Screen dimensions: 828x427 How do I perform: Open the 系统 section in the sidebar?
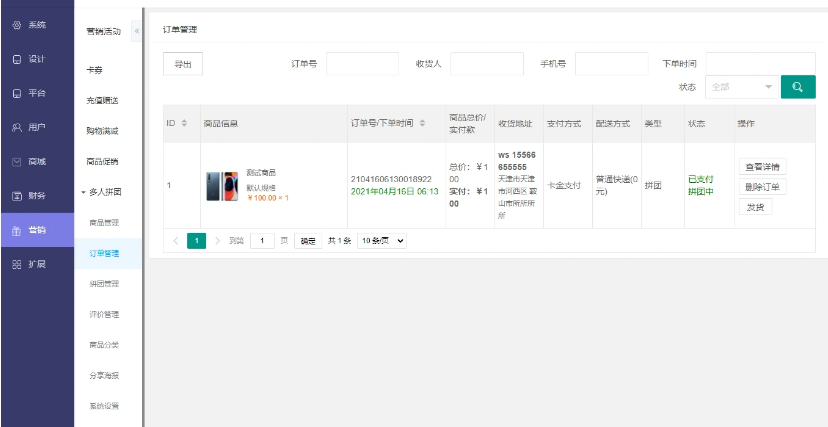[30, 24]
